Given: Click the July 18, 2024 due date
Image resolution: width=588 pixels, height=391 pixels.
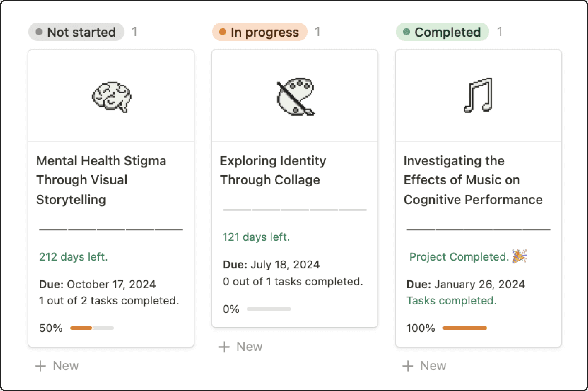Looking at the screenshot, I should pos(285,265).
